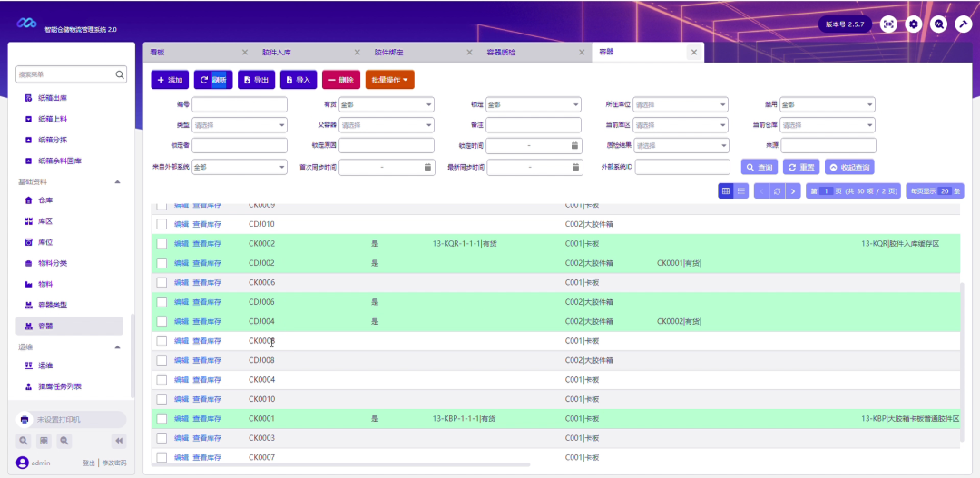Open the 禁用 dropdown filter
The height and width of the screenshot is (478, 980).
(x=828, y=104)
